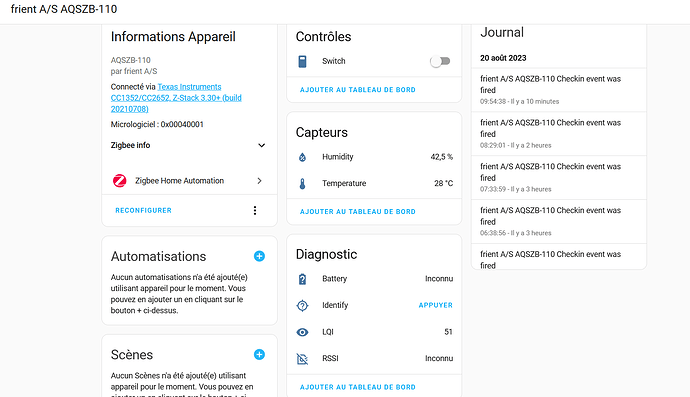Viewport: 690px width, 397px height.
Task: Open the three-dot menu beside Reconfigurer
Action: (x=255, y=210)
